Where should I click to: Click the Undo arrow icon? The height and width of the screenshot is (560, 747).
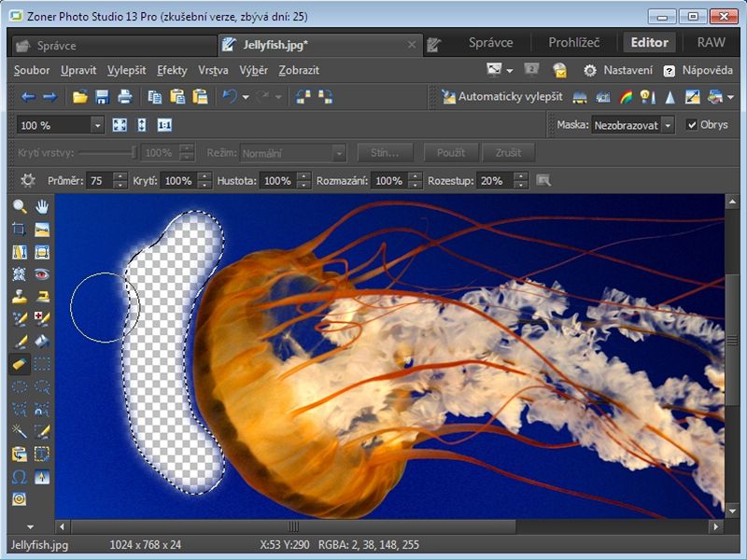click(228, 97)
